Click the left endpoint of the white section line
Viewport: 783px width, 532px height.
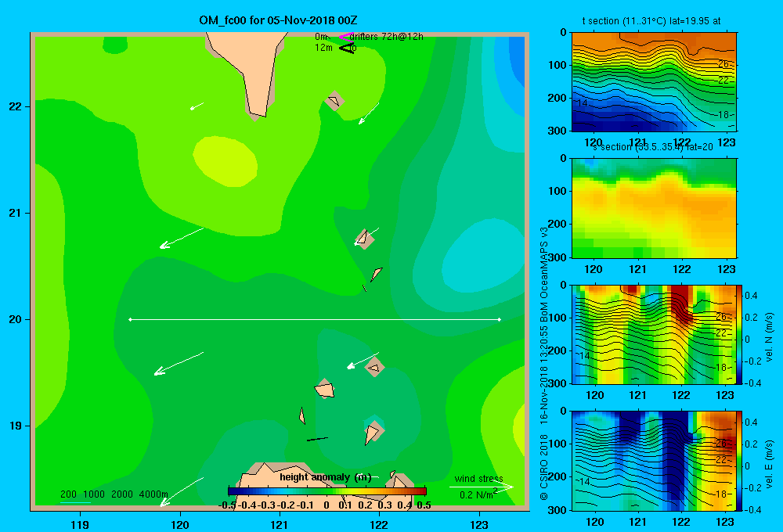pos(130,319)
